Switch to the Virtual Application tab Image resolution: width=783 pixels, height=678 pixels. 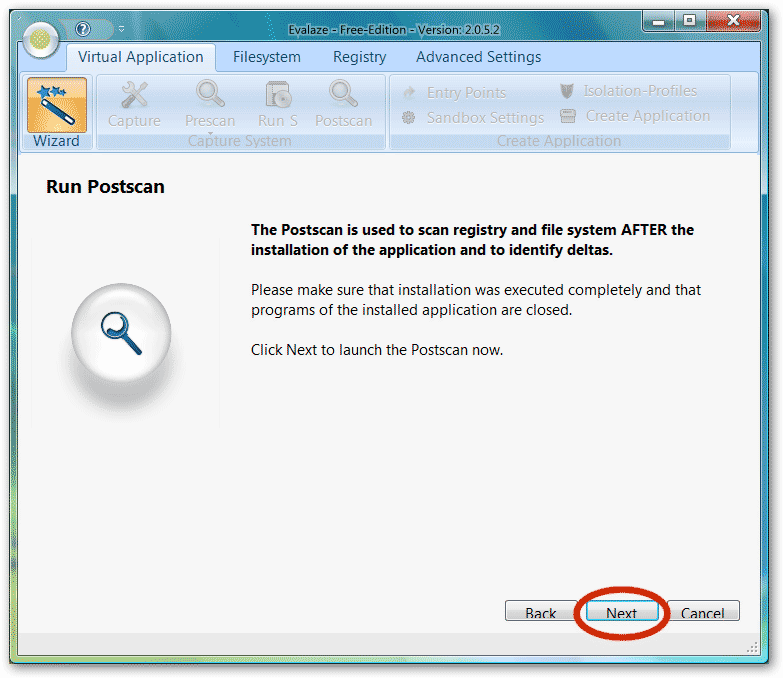[x=141, y=57]
